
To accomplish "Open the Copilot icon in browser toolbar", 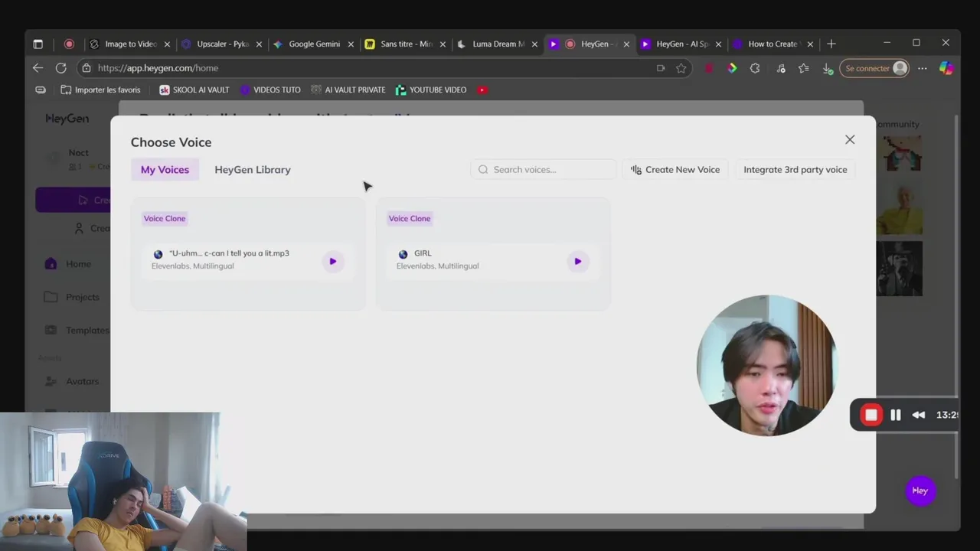I will [x=946, y=68].
